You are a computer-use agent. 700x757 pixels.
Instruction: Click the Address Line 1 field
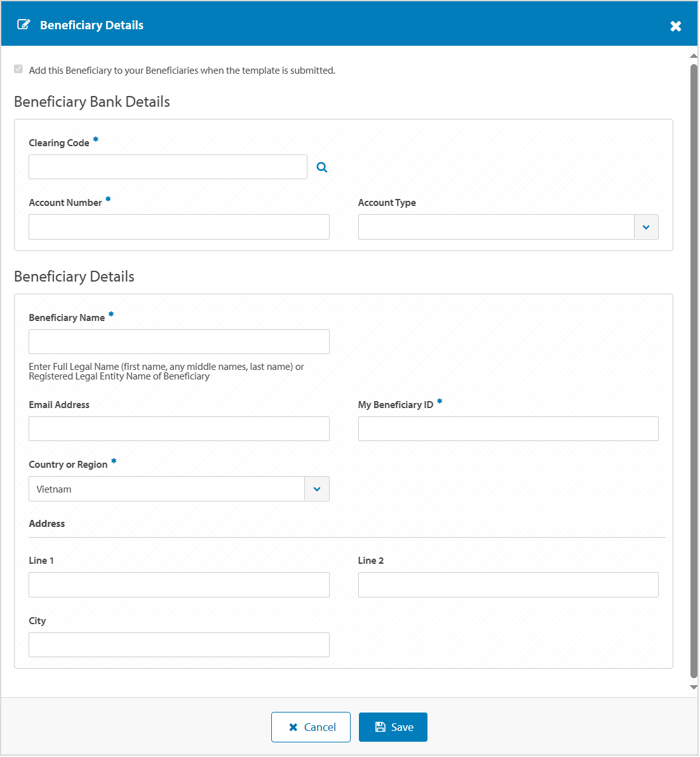pyautogui.click(x=178, y=585)
